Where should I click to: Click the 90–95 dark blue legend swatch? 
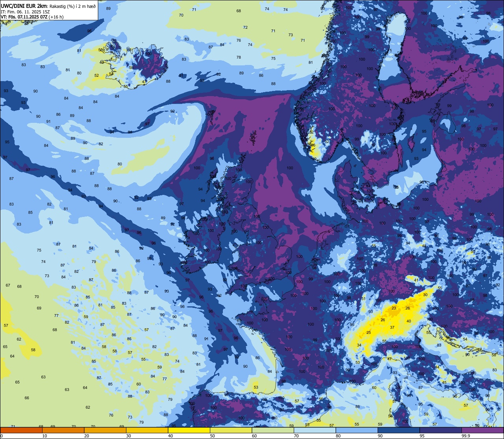(x=398, y=430)
